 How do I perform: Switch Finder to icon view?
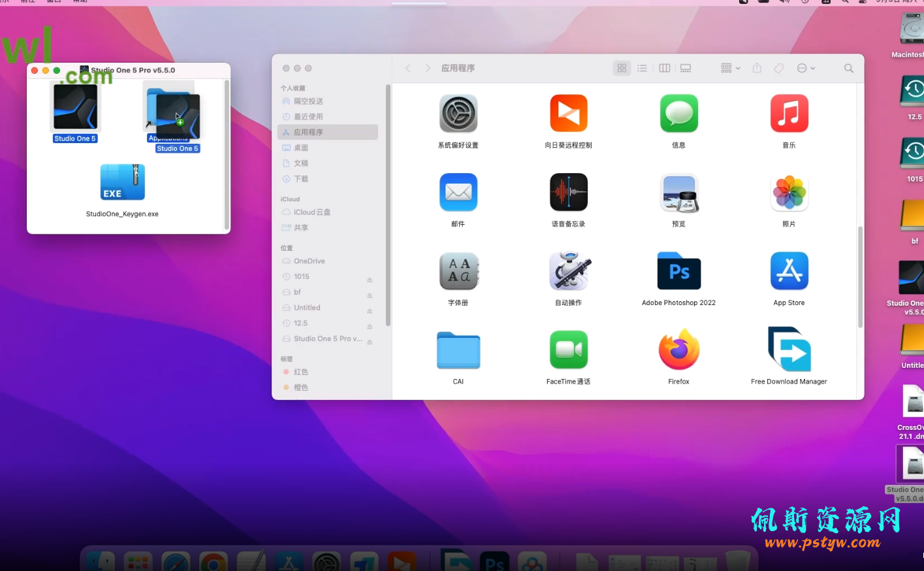coord(622,68)
